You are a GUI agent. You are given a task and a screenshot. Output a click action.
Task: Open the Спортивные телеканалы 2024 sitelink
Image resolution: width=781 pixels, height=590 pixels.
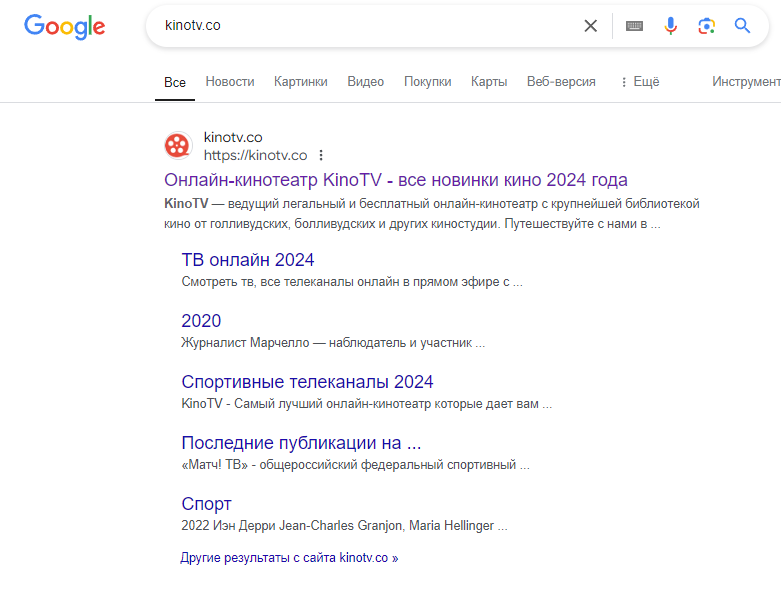coord(307,382)
